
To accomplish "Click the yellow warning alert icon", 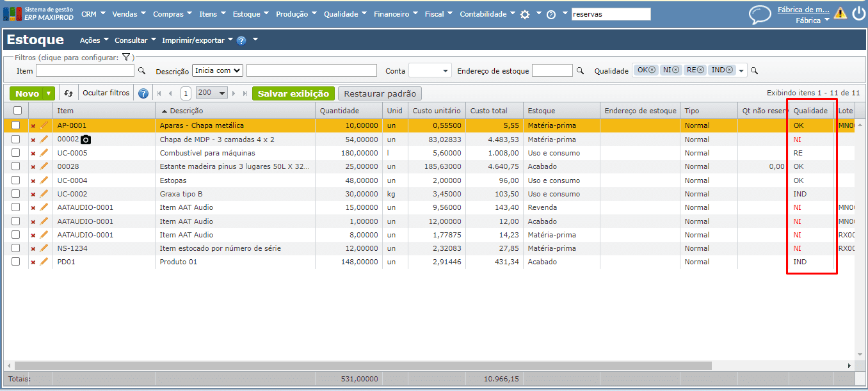I will tap(840, 13).
